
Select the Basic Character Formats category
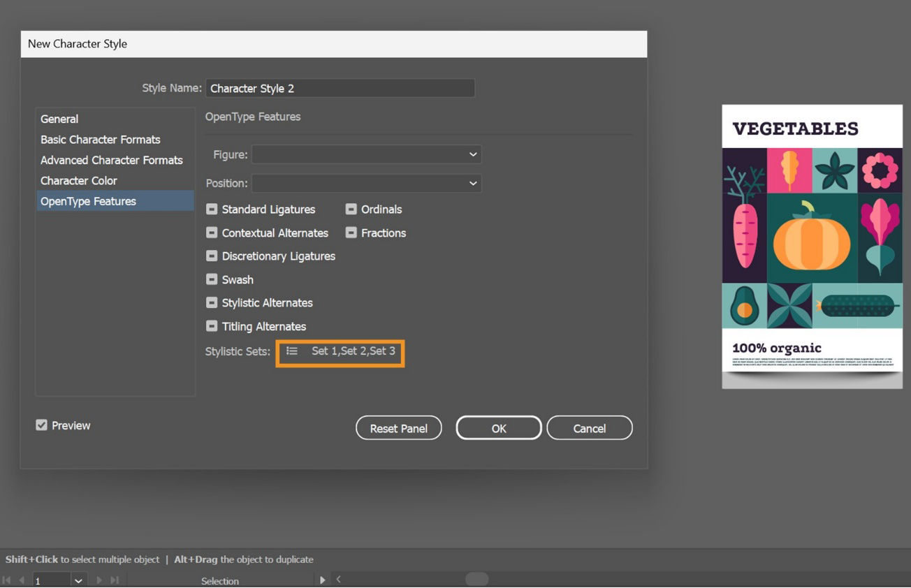pyautogui.click(x=100, y=140)
